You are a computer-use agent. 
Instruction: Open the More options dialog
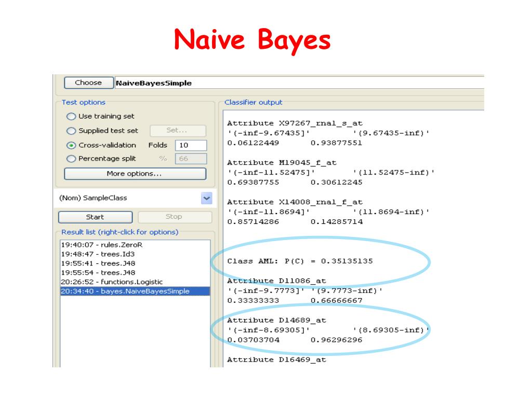[135, 174]
